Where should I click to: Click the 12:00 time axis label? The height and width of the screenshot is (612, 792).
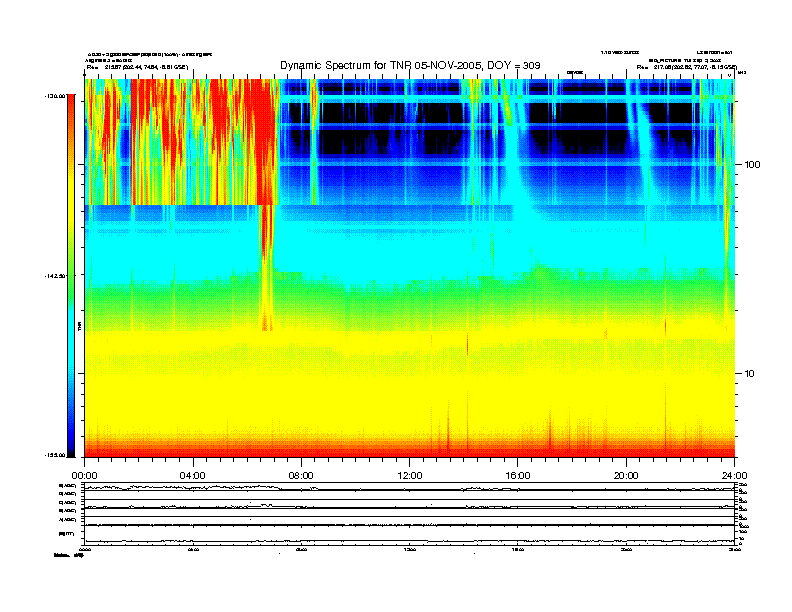pos(410,476)
